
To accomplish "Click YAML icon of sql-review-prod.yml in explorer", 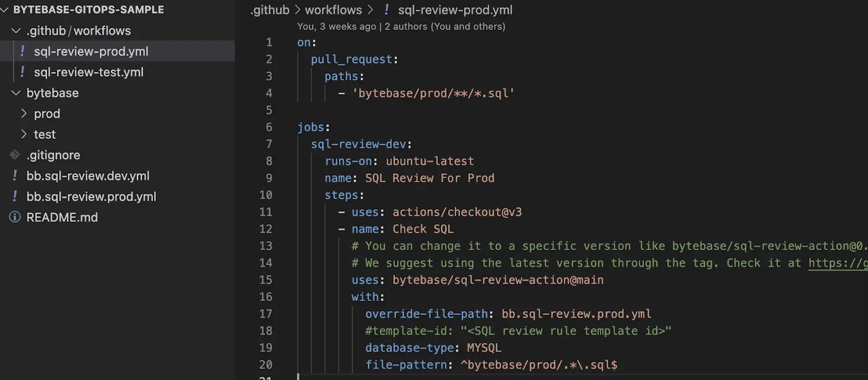I will (x=22, y=51).
